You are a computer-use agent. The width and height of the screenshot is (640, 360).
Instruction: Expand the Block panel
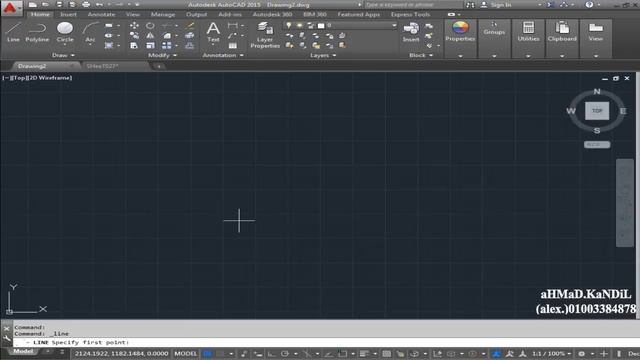pyautogui.click(x=420, y=55)
